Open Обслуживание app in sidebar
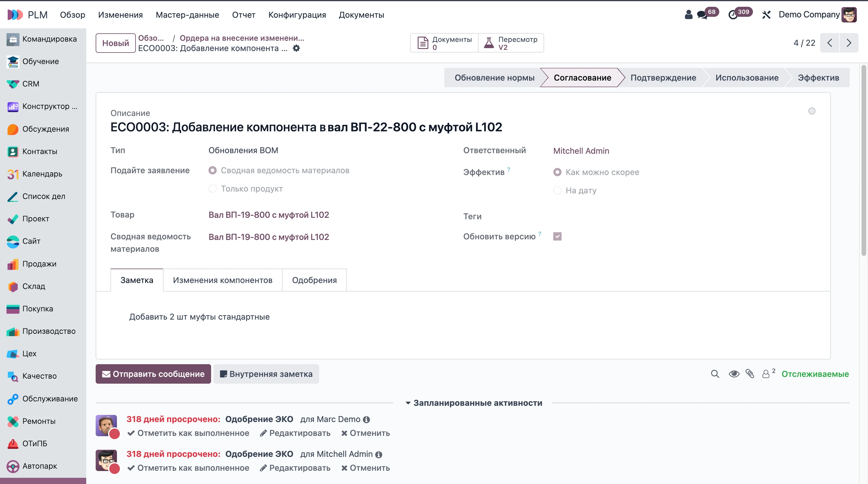Screen dimensions: 868x484 pyautogui.click(x=43, y=399)
